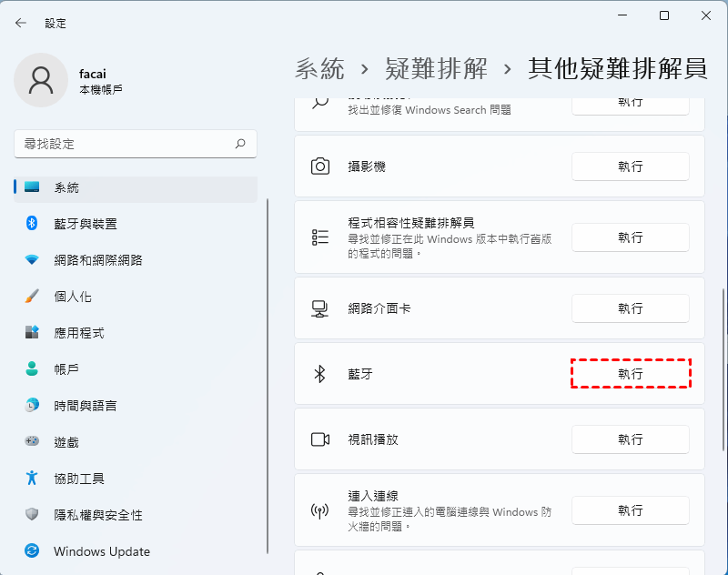This screenshot has width=728, height=575.
Task: Maximize the Settings window
Action: click(664, 15)
